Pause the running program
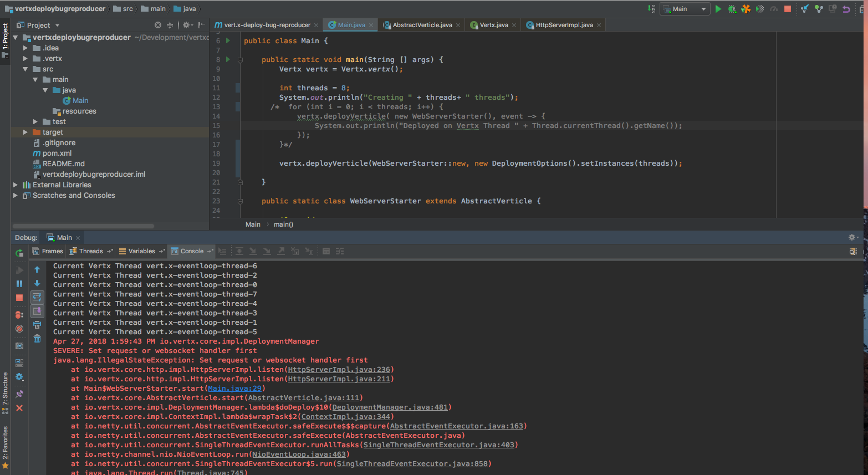 click(x=19, y=283)
